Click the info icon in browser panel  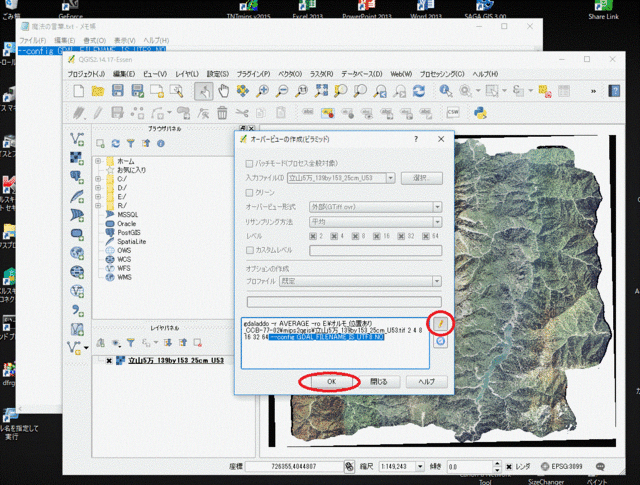[x=161, y=143]
